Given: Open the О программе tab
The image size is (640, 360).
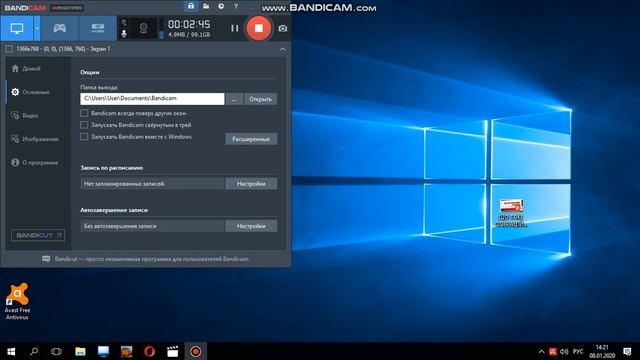Looking at the screenshot, I should click(35, 162).
